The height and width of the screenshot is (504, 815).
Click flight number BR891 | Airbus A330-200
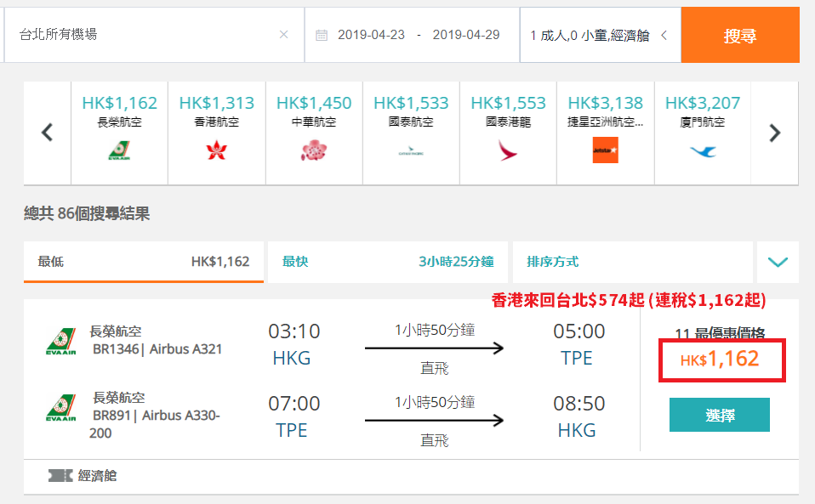tap(155, 423)
